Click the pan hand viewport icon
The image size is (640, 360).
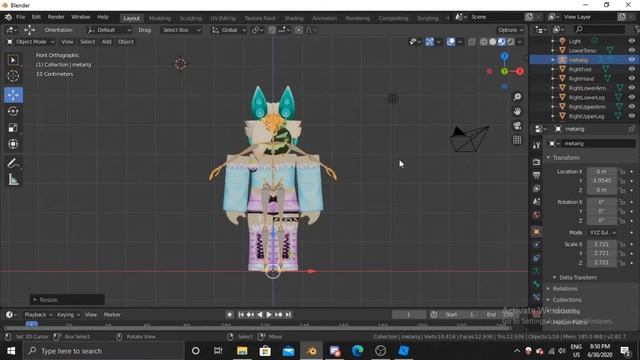517,111
